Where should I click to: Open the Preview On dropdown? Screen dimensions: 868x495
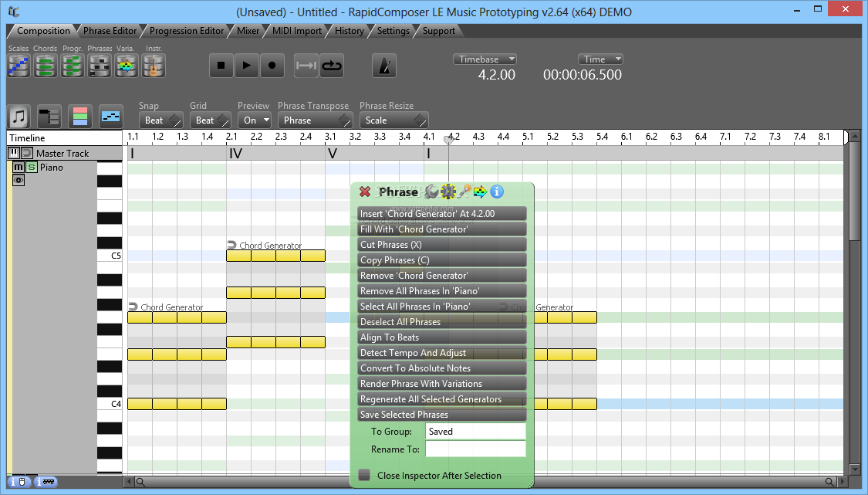pos(254,120)
